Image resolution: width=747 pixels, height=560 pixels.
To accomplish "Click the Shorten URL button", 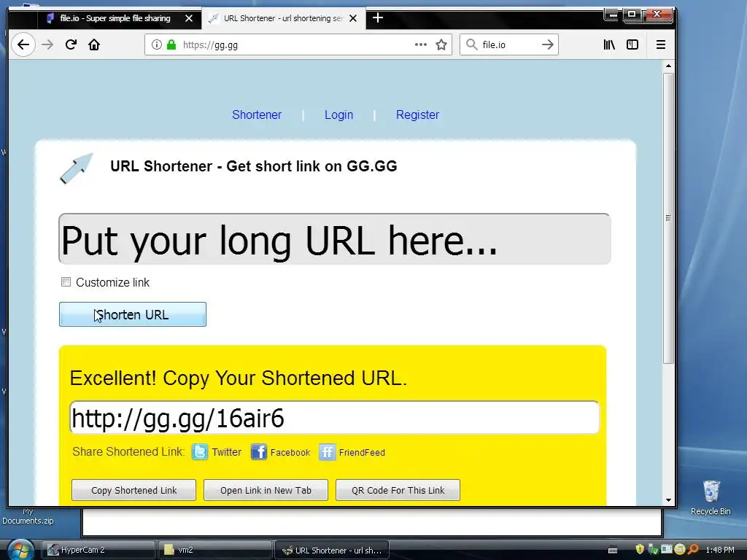I will 133,314.
